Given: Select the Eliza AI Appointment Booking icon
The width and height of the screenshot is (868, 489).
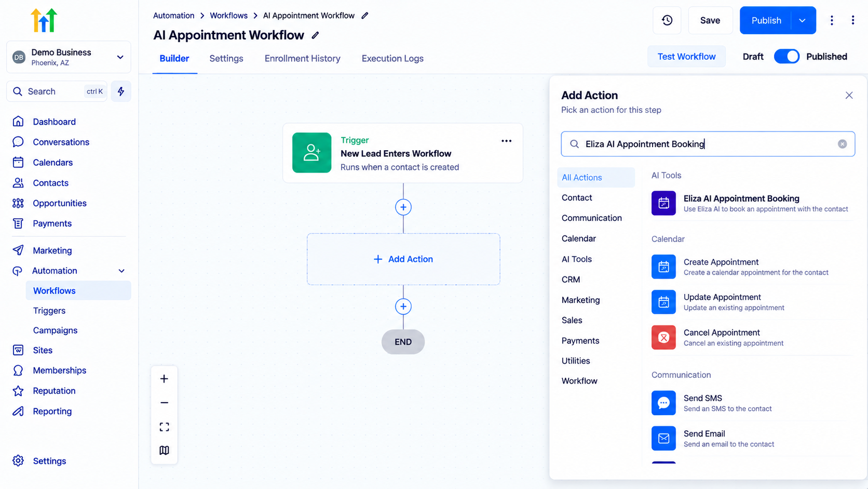Looking at the screenshot, I should (663, 203).
